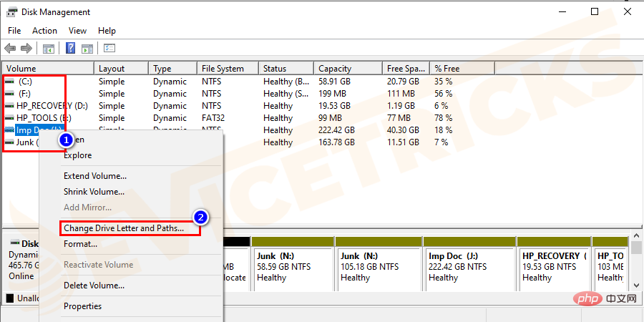
Task: Open the Help menu
Action: point(107,31)
